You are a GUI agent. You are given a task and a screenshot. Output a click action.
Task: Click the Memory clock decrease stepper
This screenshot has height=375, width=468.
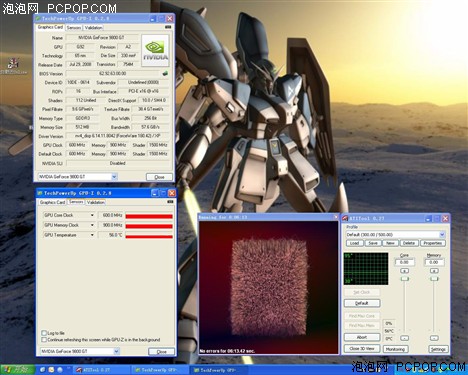coord(434,338)
